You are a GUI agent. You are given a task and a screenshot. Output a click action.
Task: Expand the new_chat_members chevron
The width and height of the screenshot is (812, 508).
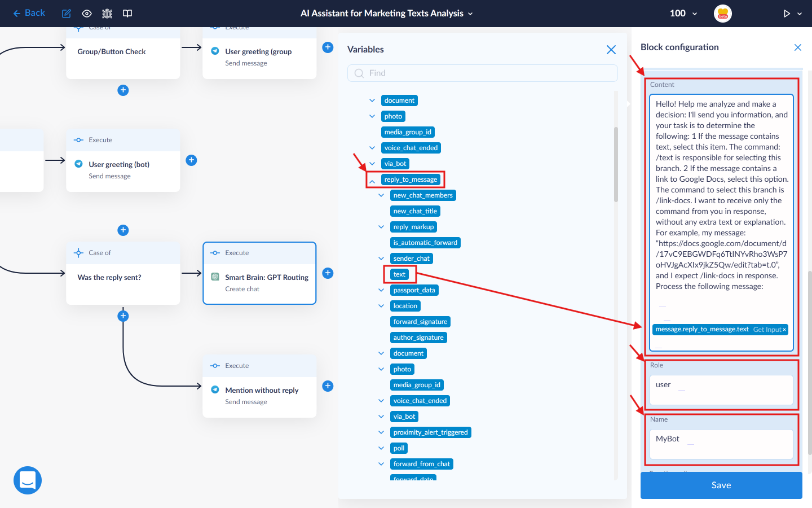point(381,195)
